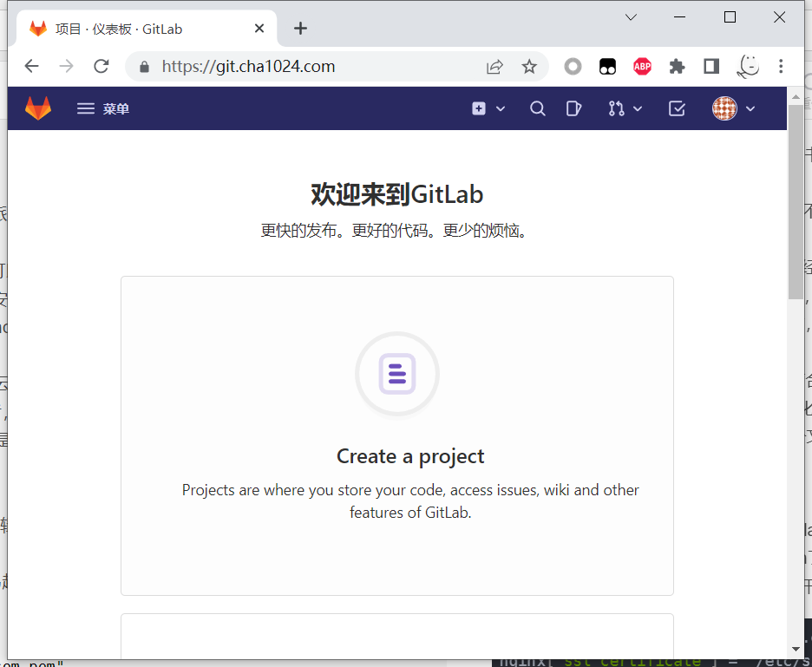
Task: Toggle the browser side panel icon
Action: tap(711, 66)
